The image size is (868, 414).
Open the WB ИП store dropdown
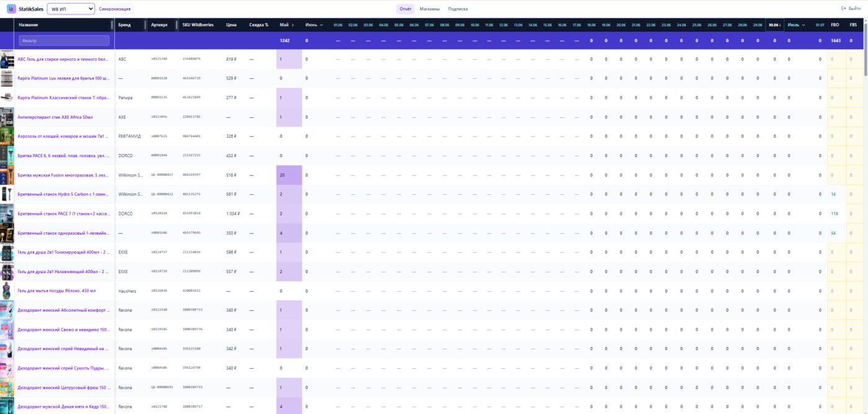tap(71, 9)
